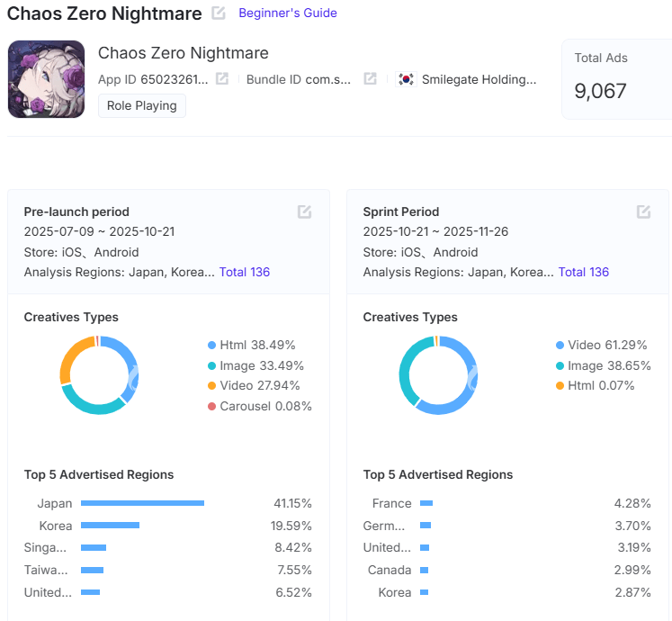Toggle the Html 38.49% legend item
The height and width of the screenshot is (621, 672).
(x=252, y=345)
